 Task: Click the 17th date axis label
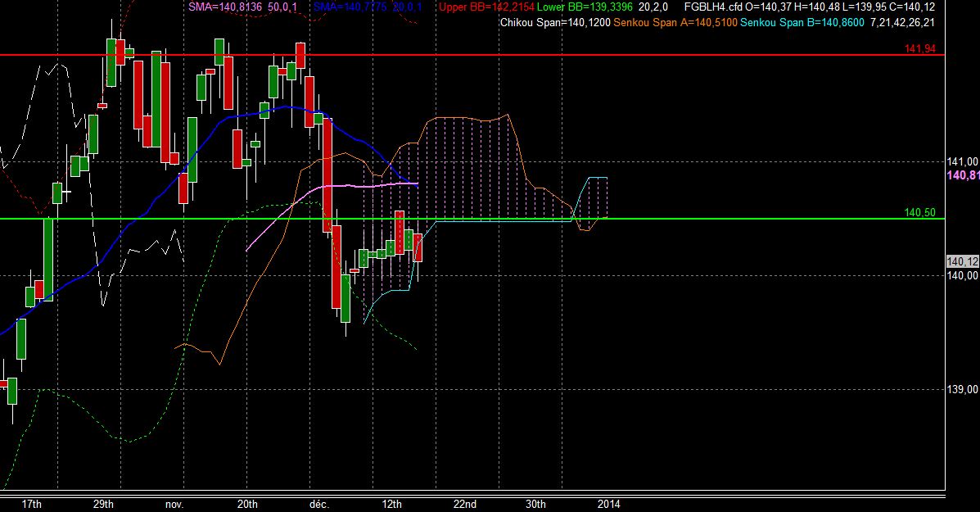[x=32, y=504]
